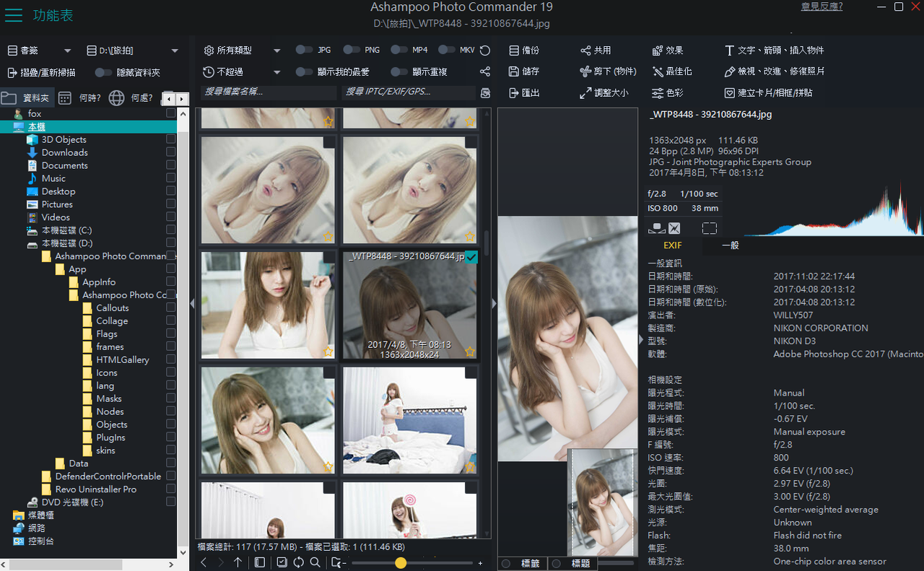This screenshot has height=571, width=924.
Task: Open the 效果 effects tool
Action: [x=668, y=51]
